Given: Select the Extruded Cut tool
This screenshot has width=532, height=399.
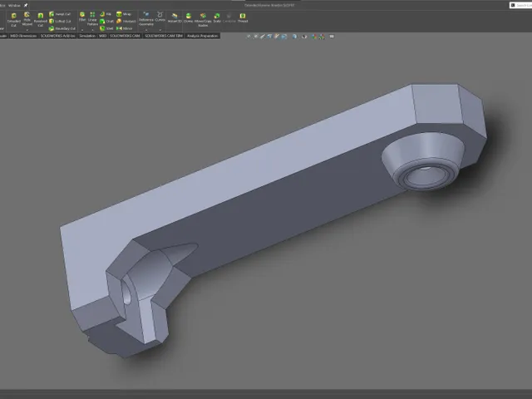Looking at the screenshot, I should (x=14, y=20).
